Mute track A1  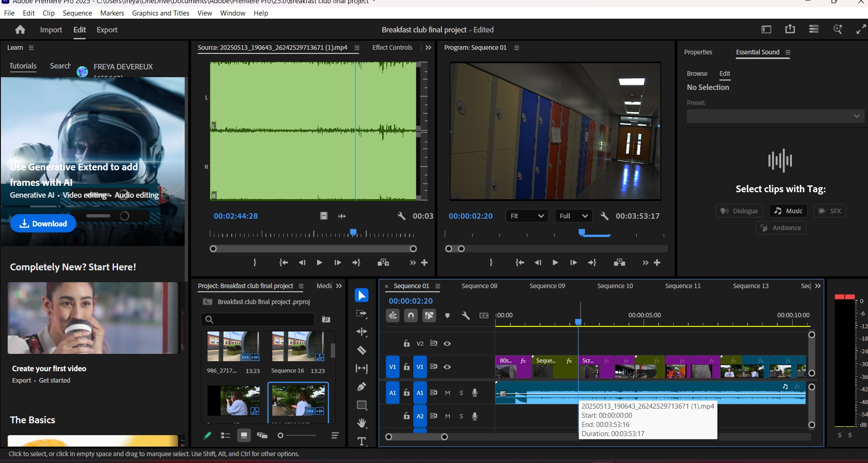click(x=447, y=393)
